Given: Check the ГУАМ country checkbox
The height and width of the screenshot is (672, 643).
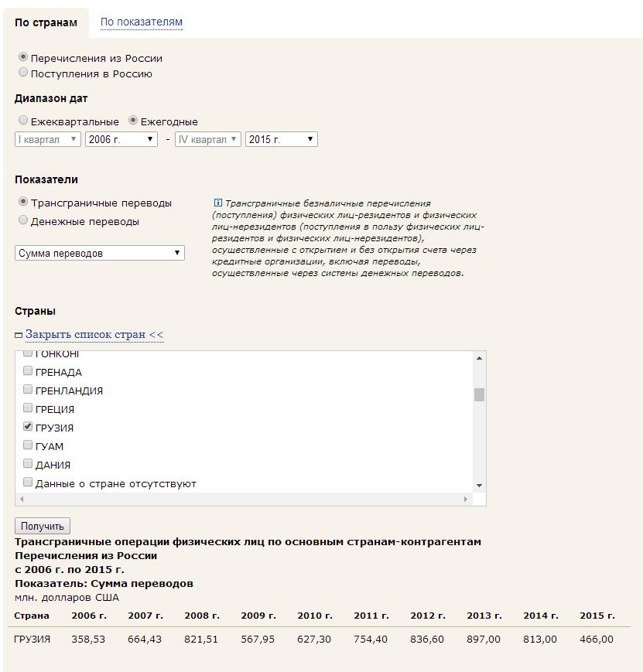Looking at the screenshot, I should (28, 445).
